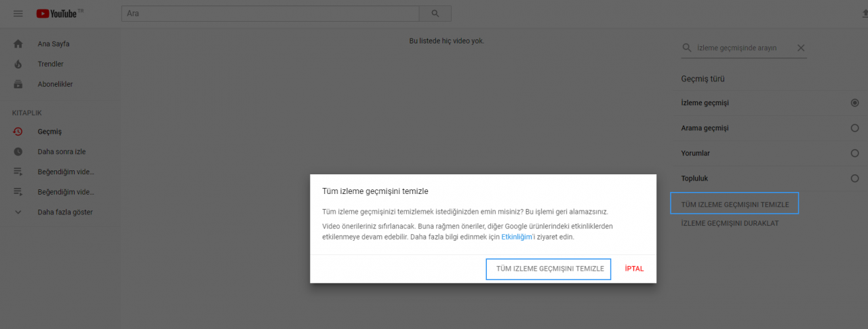
Task: Open Trendler flame icon
Action: click(x=18, y=64)
